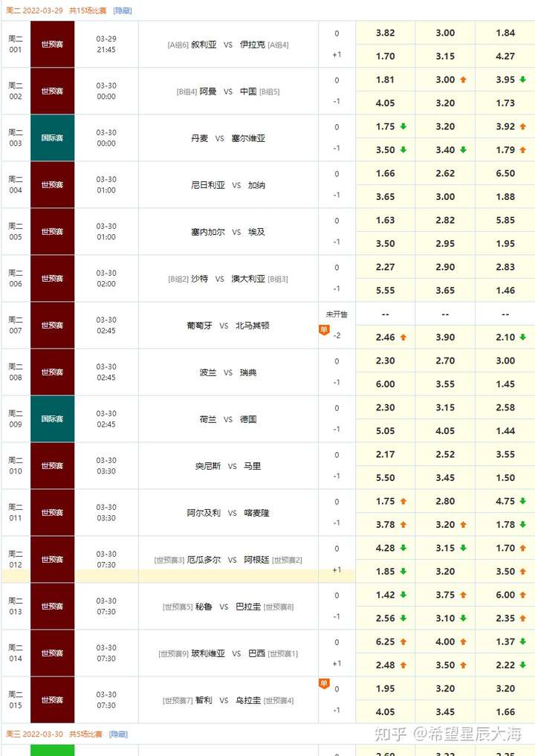535x756 pixels.
Task: Hide the 周三 2022-03-30 match list
Action: point(119,734)
